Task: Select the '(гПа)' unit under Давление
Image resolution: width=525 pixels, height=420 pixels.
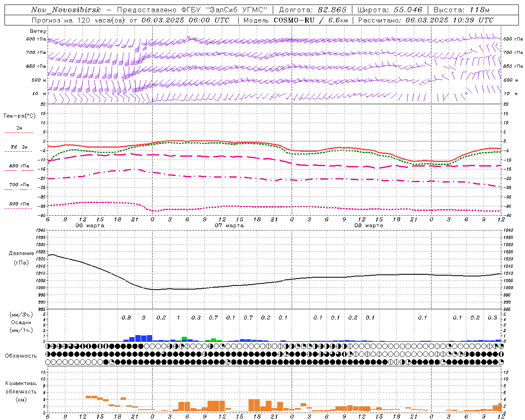Action: (x=21, y=262)
